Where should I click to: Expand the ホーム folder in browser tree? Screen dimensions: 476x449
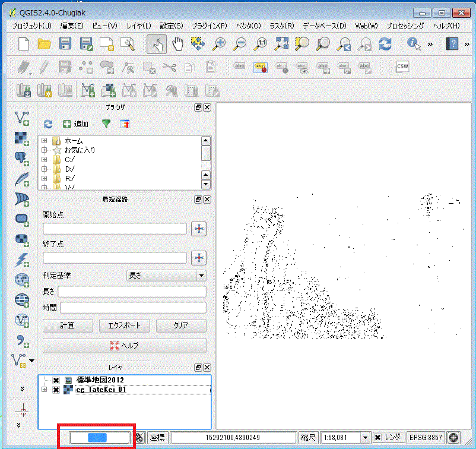click(x=45, y=141)
